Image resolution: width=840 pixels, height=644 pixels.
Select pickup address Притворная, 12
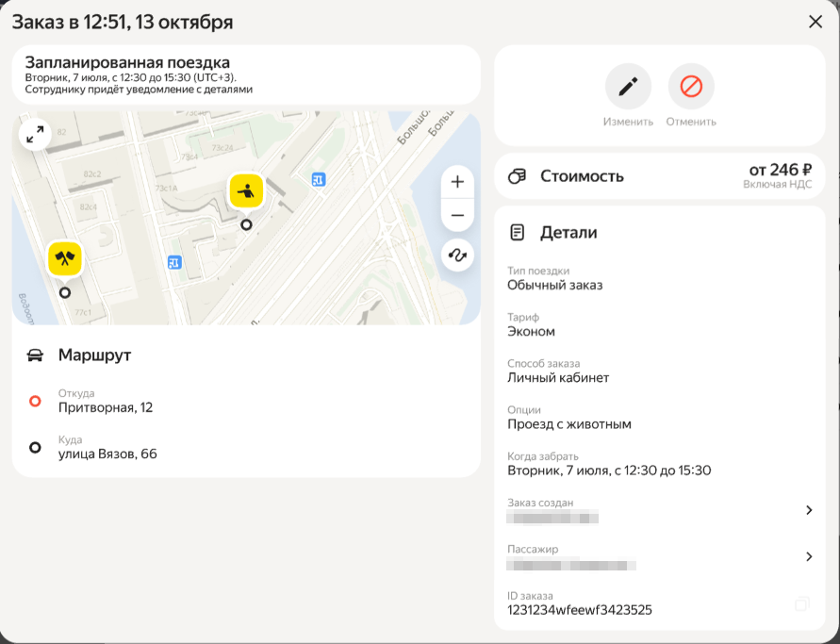pyautogui.click(x=106, y=407)
